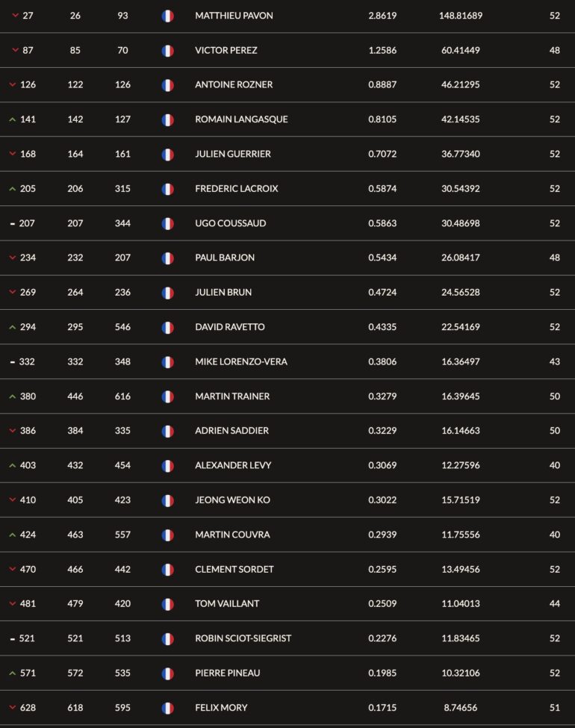Click the flag icon beside Frederic Lacroix
The width and height of the screenshot is (575, 728).
click(168, 189)
